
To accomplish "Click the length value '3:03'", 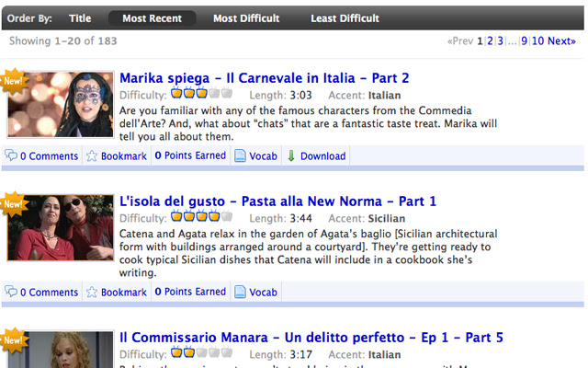I will point(300,96).
